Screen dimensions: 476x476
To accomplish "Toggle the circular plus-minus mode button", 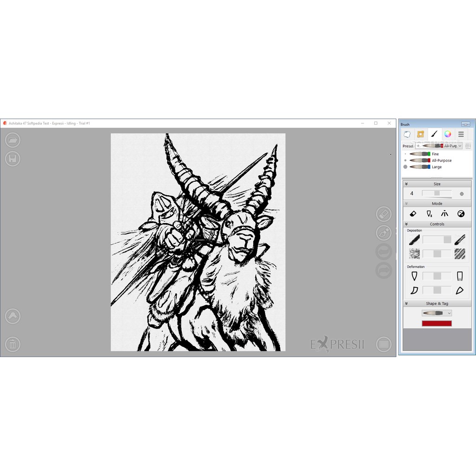I will pos(461,214).
